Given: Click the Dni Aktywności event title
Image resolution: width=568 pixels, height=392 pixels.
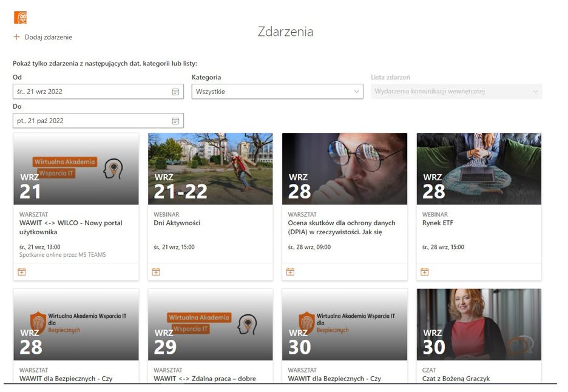Looking at the screenshot, I should pyautogui.click(x=177, y=223).
